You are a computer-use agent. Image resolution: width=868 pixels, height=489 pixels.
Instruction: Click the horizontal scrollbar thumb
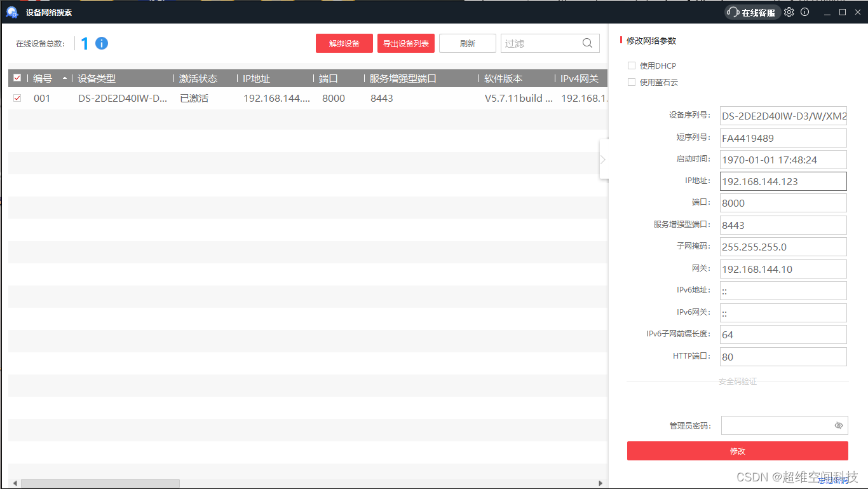click(x=100, y=483)
